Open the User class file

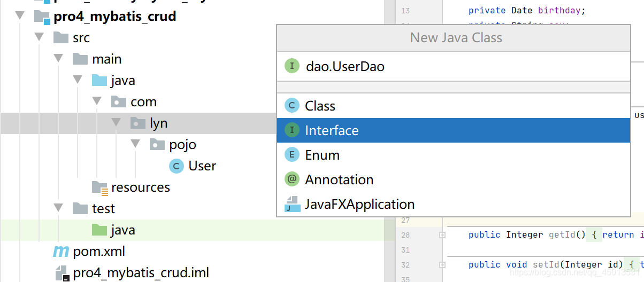coord(202,166)
